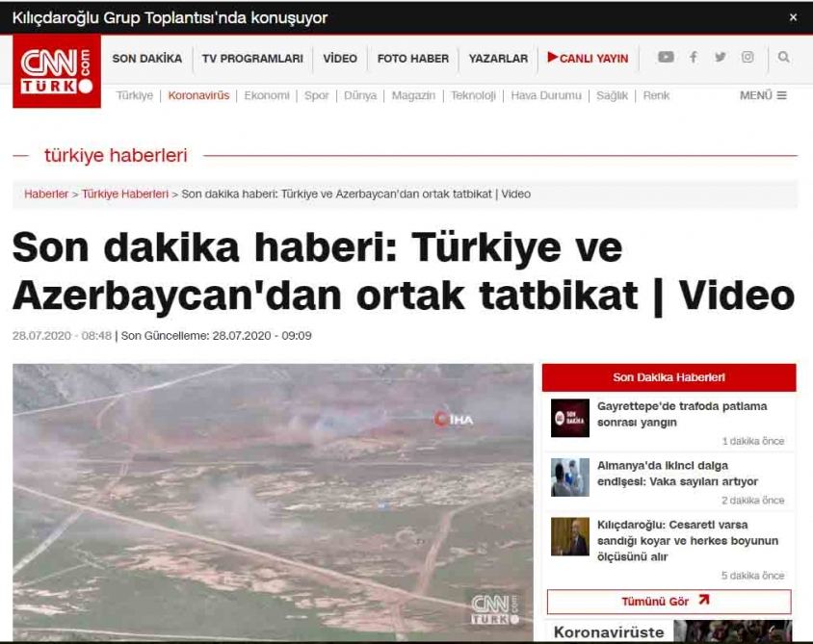Go to Spor category
This screenshot has height=644, width=813.
pos(316,95)
